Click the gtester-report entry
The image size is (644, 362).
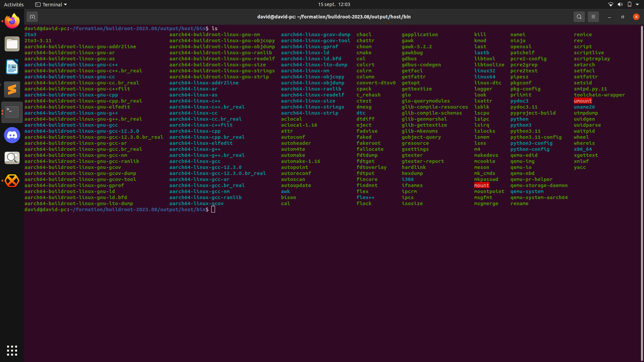(x=423, y=161)
